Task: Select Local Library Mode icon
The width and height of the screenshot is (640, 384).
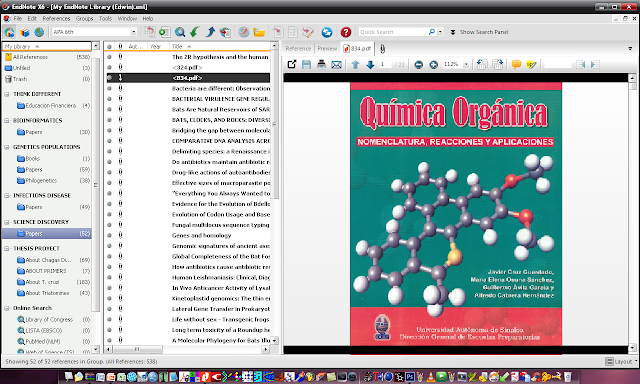Action: 24,32
